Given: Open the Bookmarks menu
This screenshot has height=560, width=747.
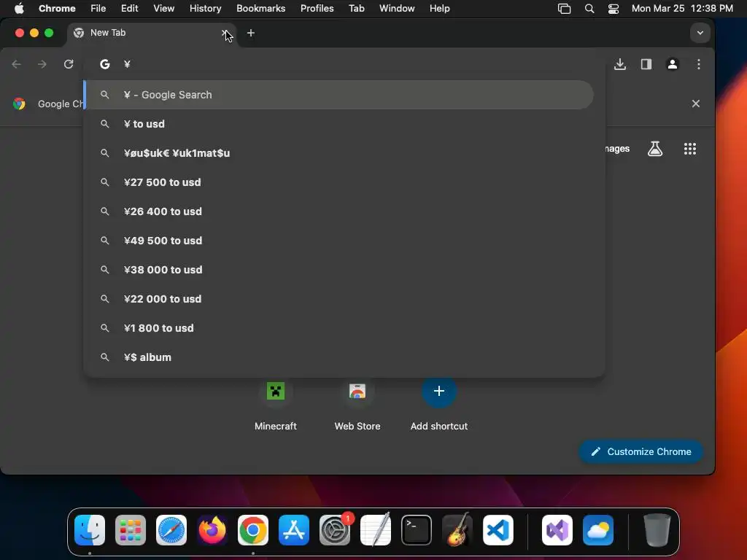Looking at the screenshot, I should [x=260, y=9].
